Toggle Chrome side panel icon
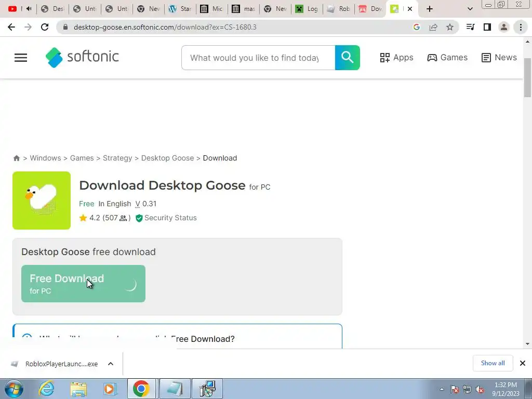Viewport: 532px width, 399px height. click(487, 27)
